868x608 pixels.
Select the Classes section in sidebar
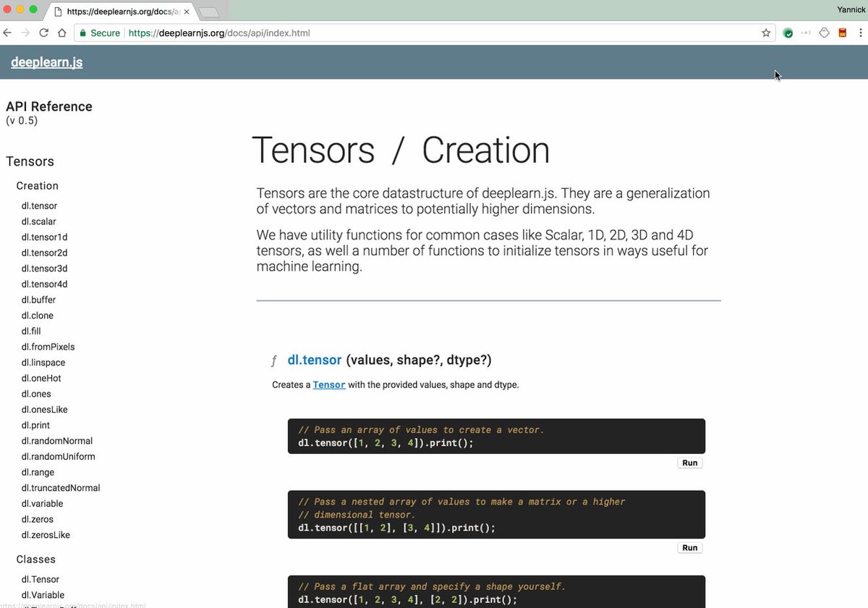tap(36, 560)
